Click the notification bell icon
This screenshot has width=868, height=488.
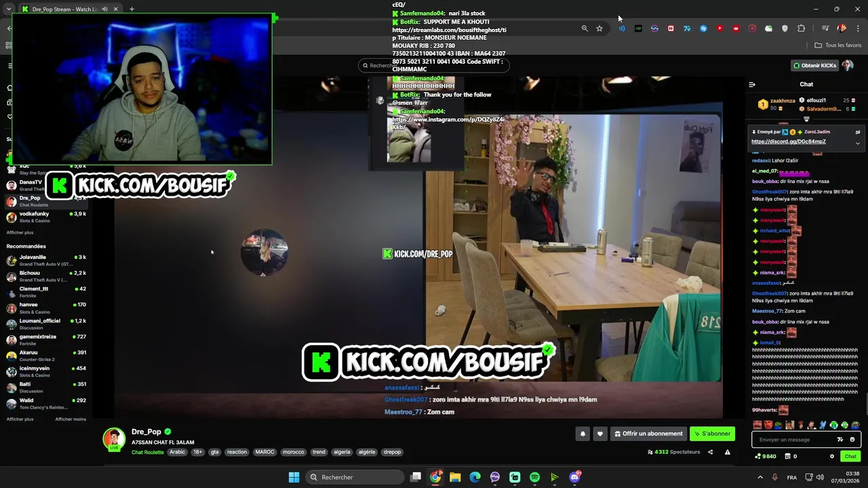pyautogui.click(x=583, y=434)
